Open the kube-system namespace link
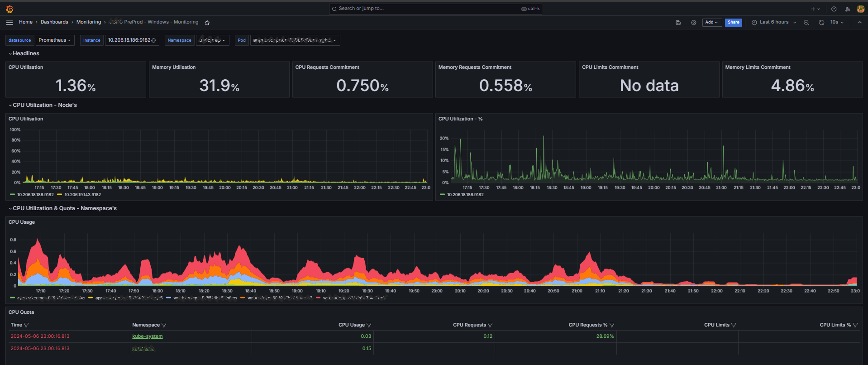The height and width of the screenshot is (365, 868). click(148, 336)
